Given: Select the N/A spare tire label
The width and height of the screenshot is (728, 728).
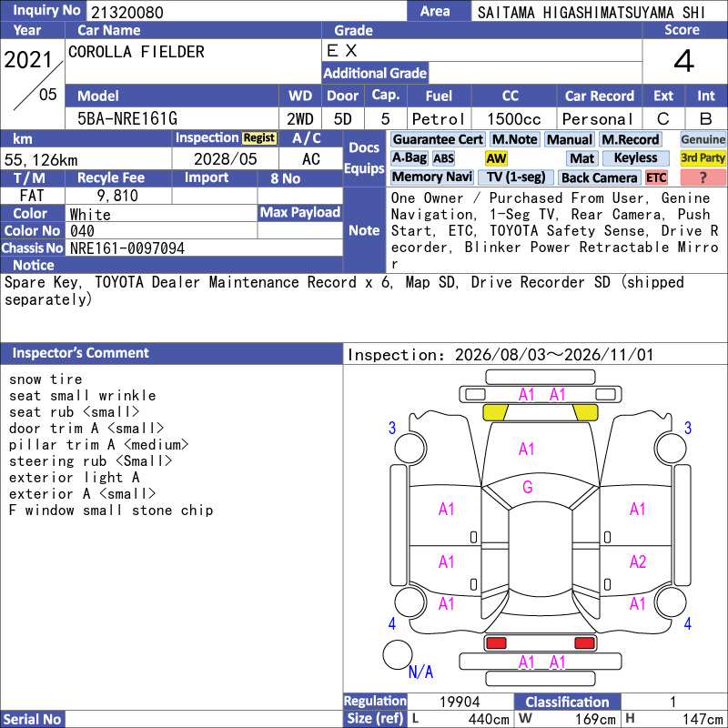Looking at the screenshot, I should pyautogui.click(x=420, y=672).
